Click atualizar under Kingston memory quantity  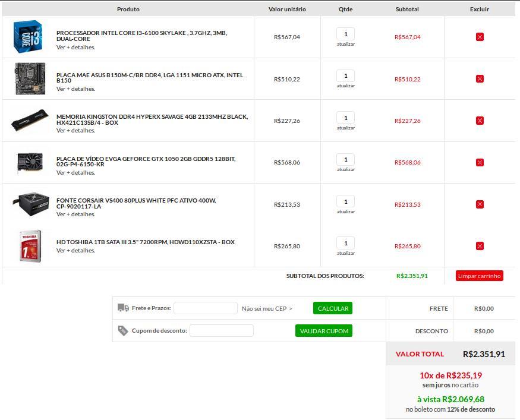346,128
